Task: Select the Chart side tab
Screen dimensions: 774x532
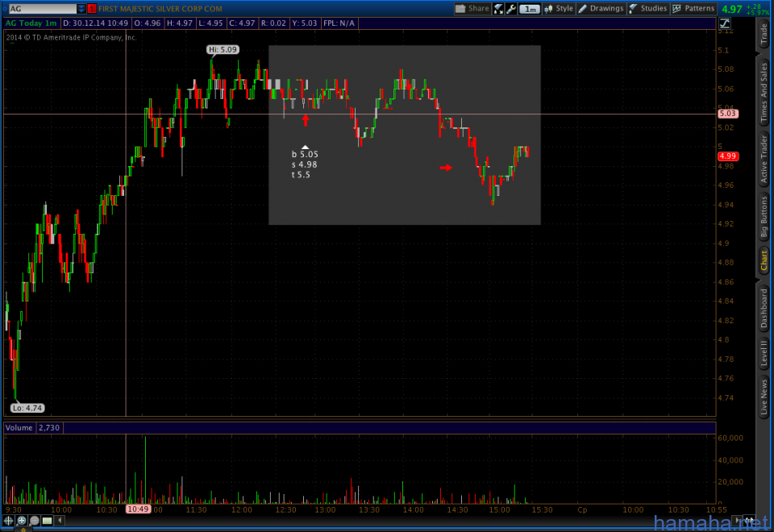Action: click(764, 260)
